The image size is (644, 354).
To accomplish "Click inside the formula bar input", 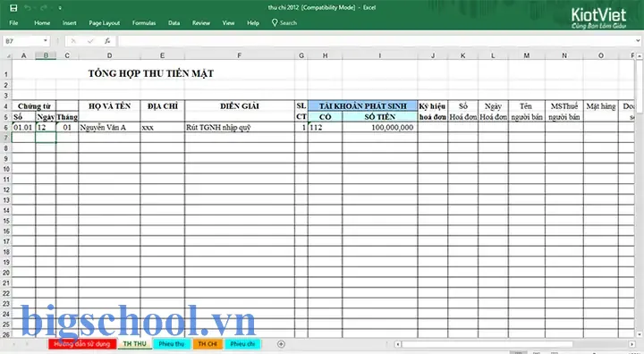I will pyautogui.click(x=376, y=41).
